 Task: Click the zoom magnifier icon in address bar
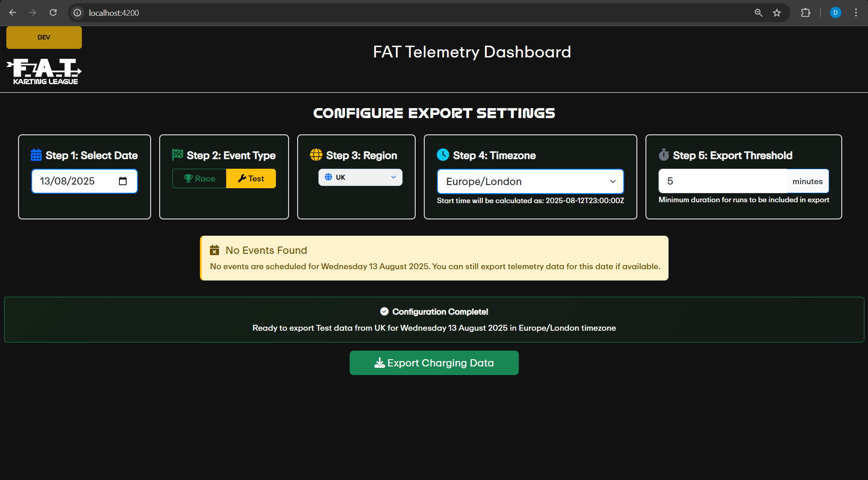coord(759,13)
